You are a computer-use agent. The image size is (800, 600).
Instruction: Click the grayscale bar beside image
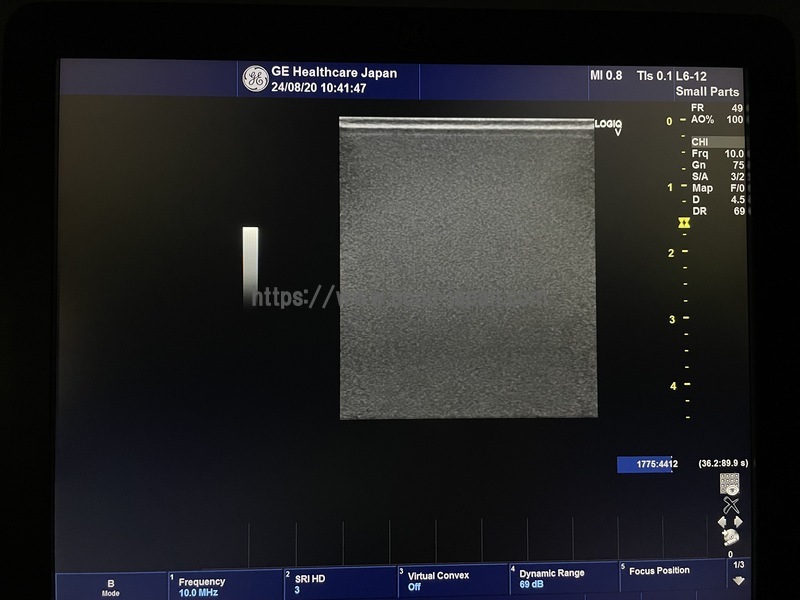coord(250,262)
